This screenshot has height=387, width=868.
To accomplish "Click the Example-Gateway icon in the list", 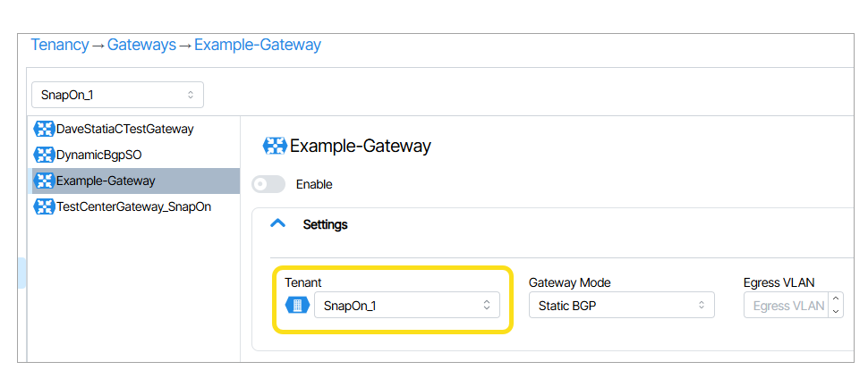I will (43, 181).
